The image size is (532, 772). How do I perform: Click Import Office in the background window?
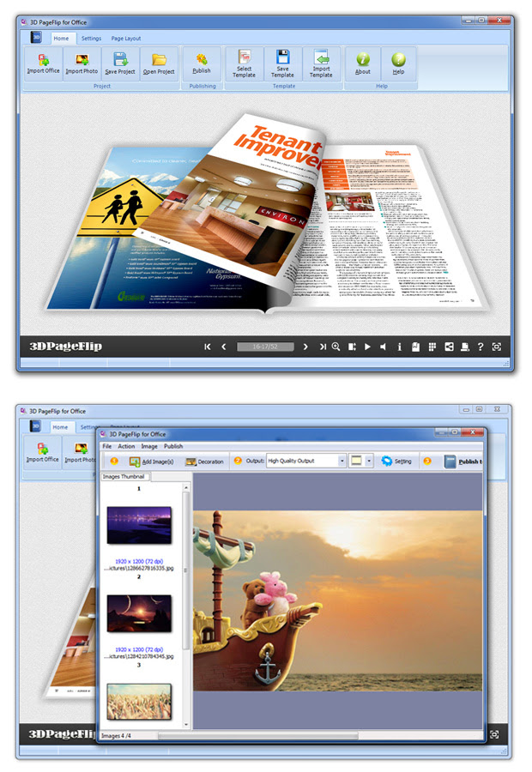42,452
